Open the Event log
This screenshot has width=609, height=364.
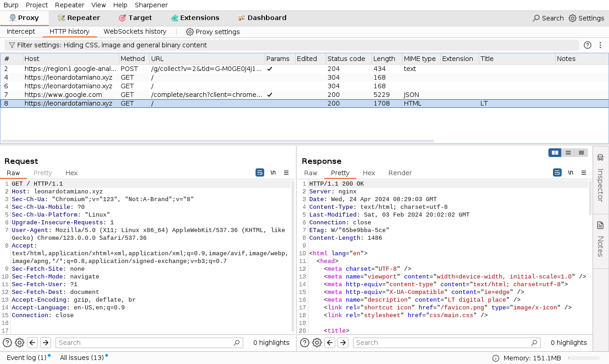(26, 358)
